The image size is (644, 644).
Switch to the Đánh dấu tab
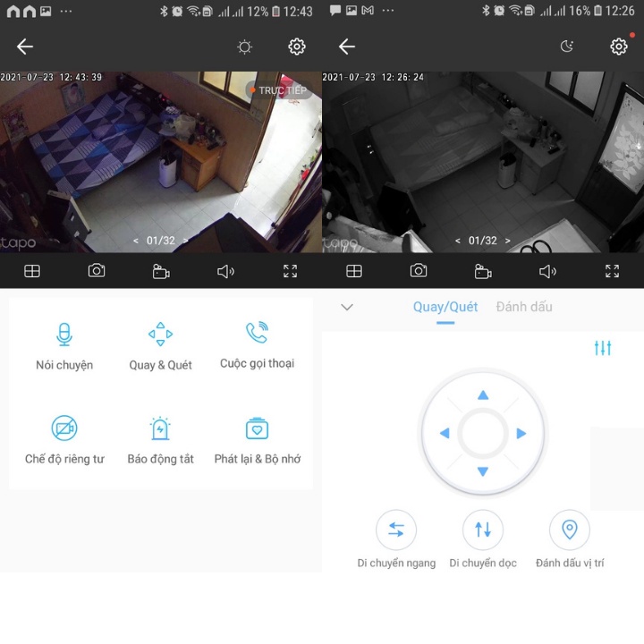coord(524,307)
